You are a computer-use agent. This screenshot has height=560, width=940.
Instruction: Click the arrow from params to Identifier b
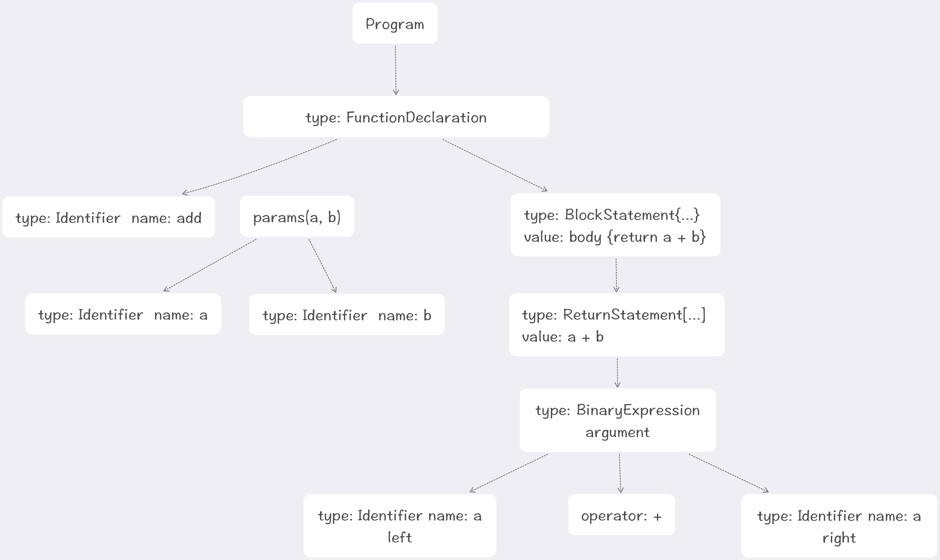[x=322, y=266]
